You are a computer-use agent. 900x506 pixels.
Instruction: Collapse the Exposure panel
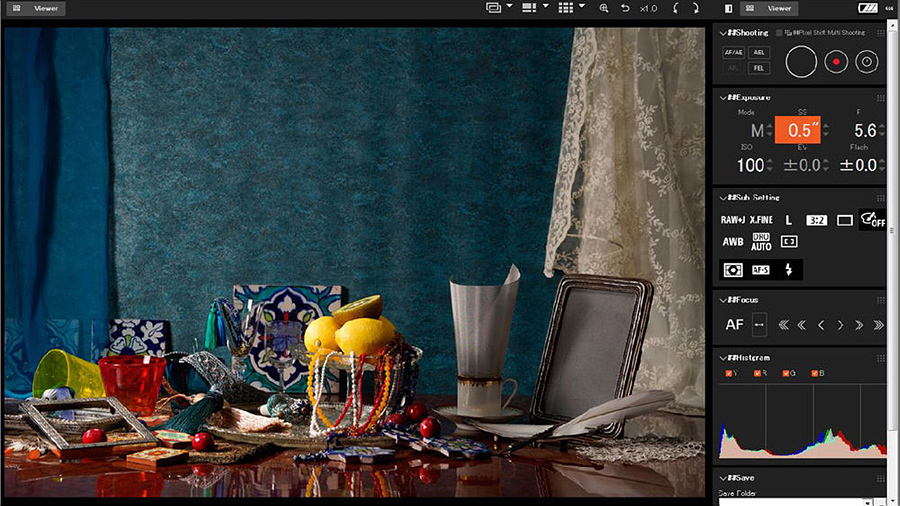(723, 98)
